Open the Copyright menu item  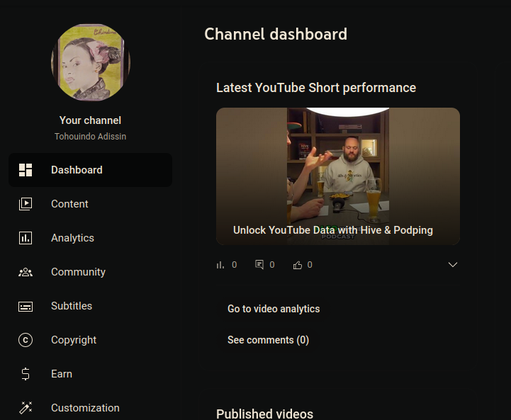click(x=90, y=340)
